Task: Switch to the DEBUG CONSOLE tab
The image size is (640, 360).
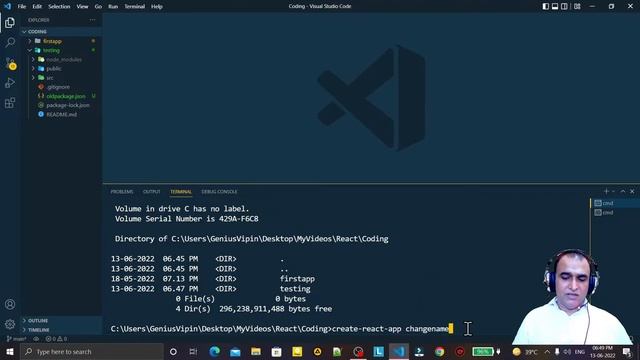Action: [x=219, y=191]
